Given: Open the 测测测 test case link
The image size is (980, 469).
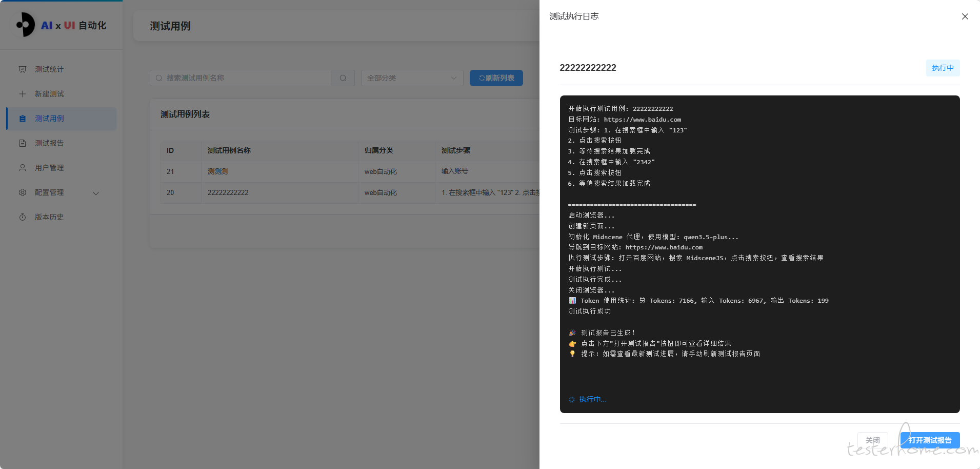Looking at the screenshot, I should click(217, 171).
